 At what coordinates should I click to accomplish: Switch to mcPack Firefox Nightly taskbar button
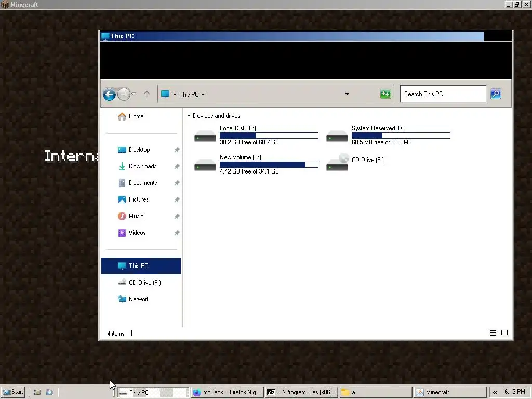coord(227,392)
